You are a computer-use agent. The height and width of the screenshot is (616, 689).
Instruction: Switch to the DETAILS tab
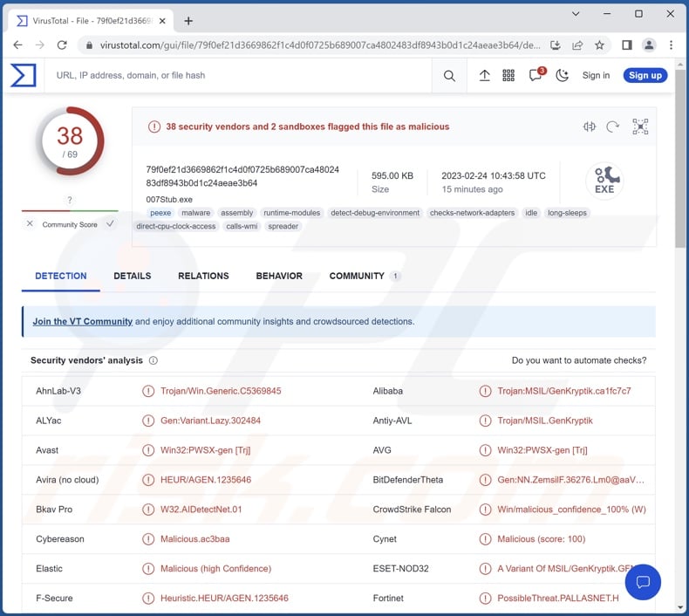coord(133,276)
